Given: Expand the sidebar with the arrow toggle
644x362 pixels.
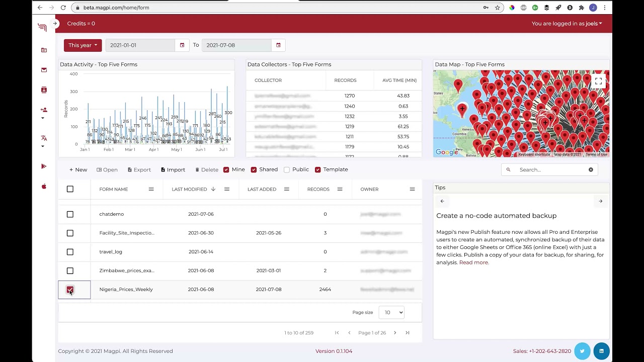Looking at the screenshot, I should click(x=55, y=24).
